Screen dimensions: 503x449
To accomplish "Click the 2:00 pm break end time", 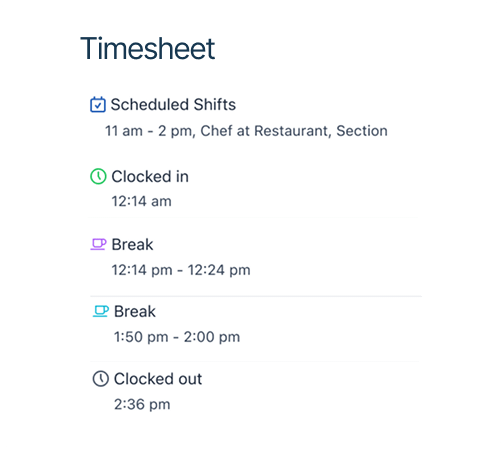I will pyautogui.click(x=212, y=337).
